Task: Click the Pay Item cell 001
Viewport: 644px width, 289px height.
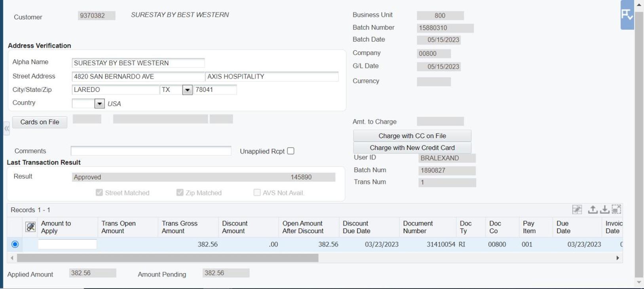Action: (x=527, y=244)
